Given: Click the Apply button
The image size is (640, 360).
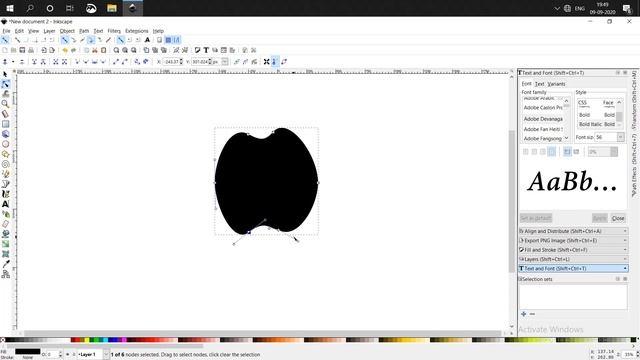Looking at the screenshot, I should [600, 218].
